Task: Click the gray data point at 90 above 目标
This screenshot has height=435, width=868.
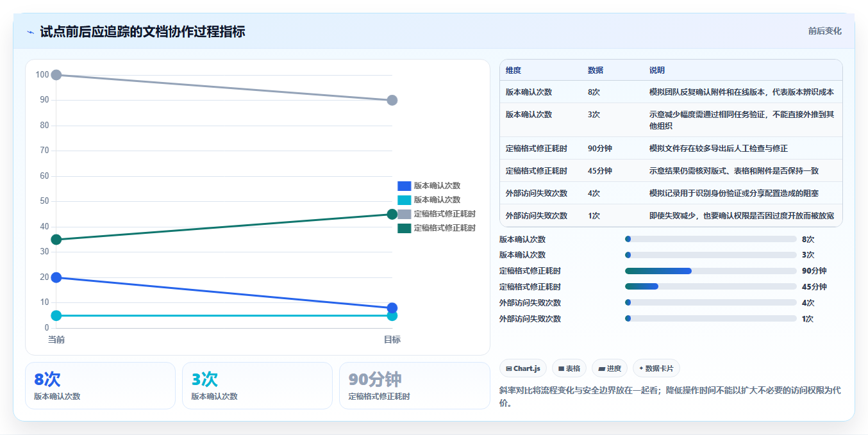Action: tap(392, 101)
